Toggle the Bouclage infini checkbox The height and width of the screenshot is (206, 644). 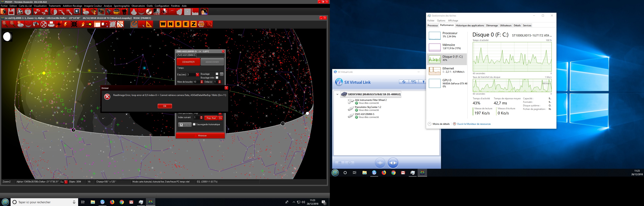(x=217, y=78)
